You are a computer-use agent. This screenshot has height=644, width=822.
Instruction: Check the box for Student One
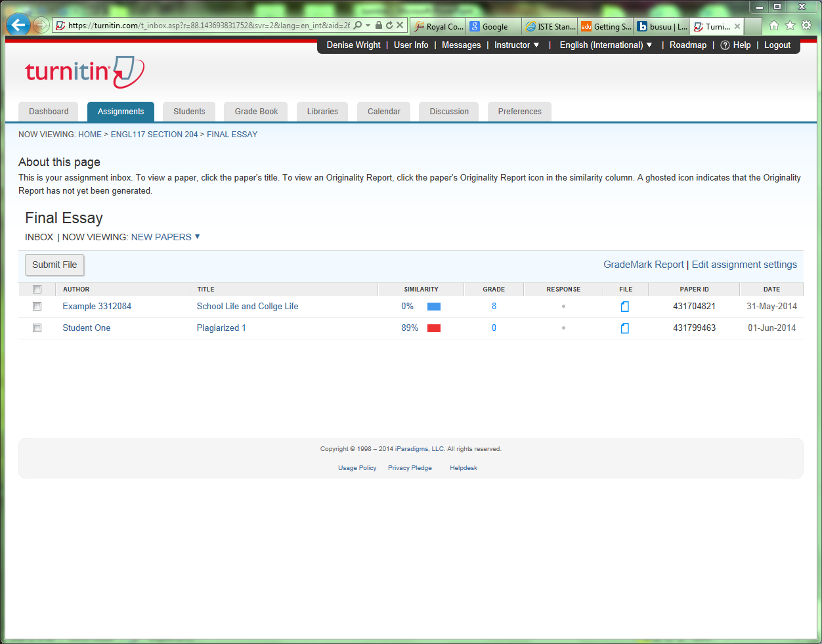click(37, 328)
